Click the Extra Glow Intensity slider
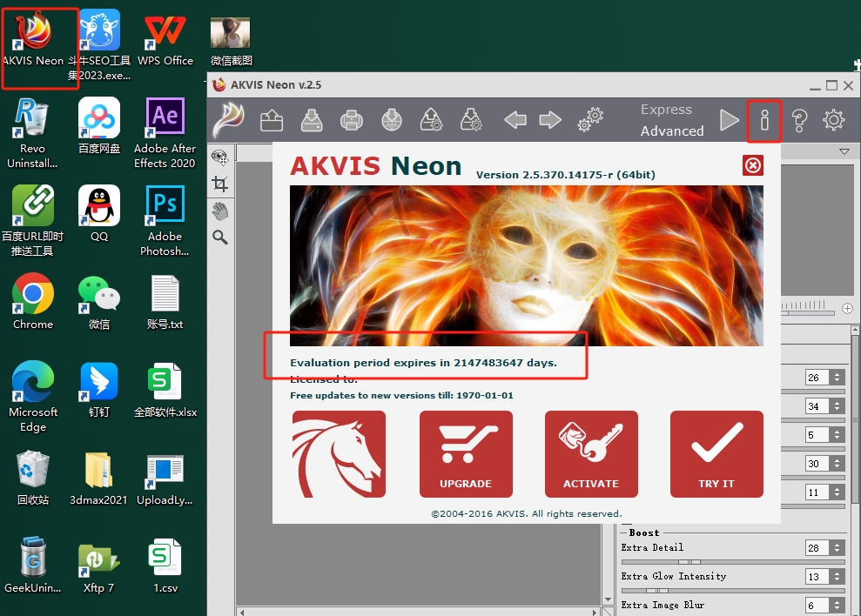 coord(733,591)
